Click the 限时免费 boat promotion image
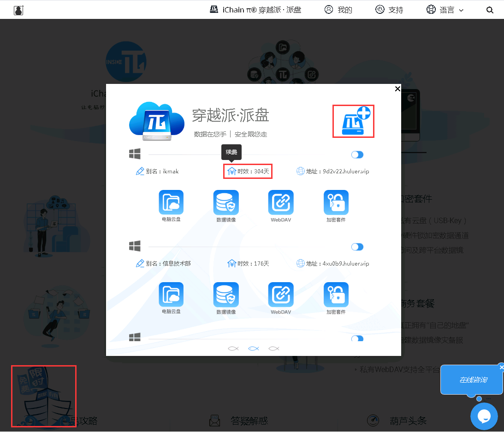 coord(44,396)
